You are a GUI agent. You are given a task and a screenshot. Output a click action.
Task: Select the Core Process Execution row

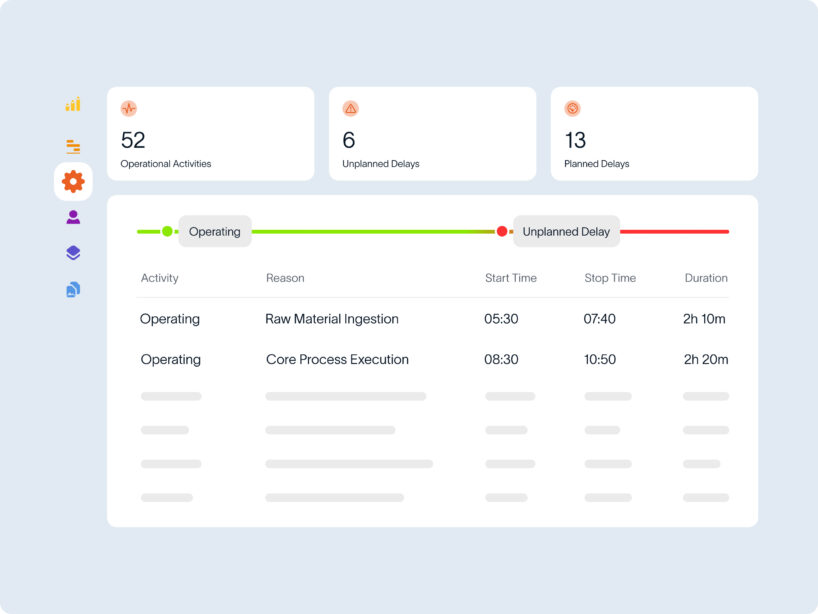pos(337,359)
